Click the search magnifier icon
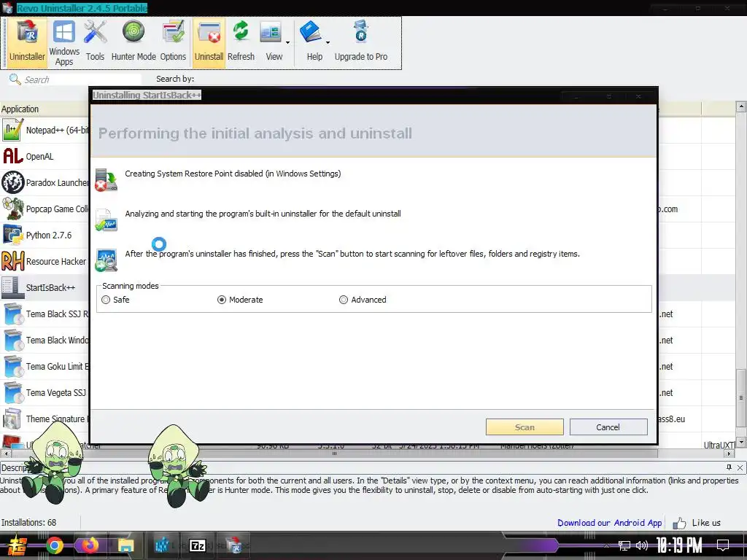The width and height of the screenshot is (747, 560). click(x=15, y=79)
